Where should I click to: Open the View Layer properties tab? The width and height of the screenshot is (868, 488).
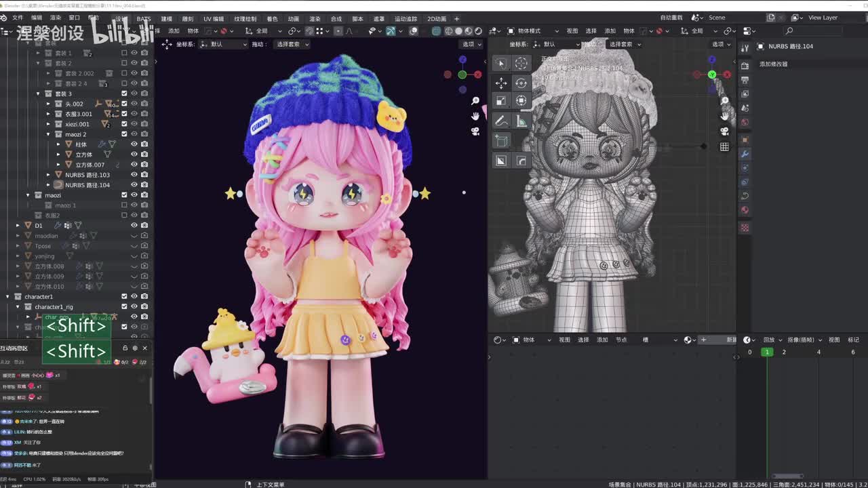pyautogui.click(x=745, y=94)
